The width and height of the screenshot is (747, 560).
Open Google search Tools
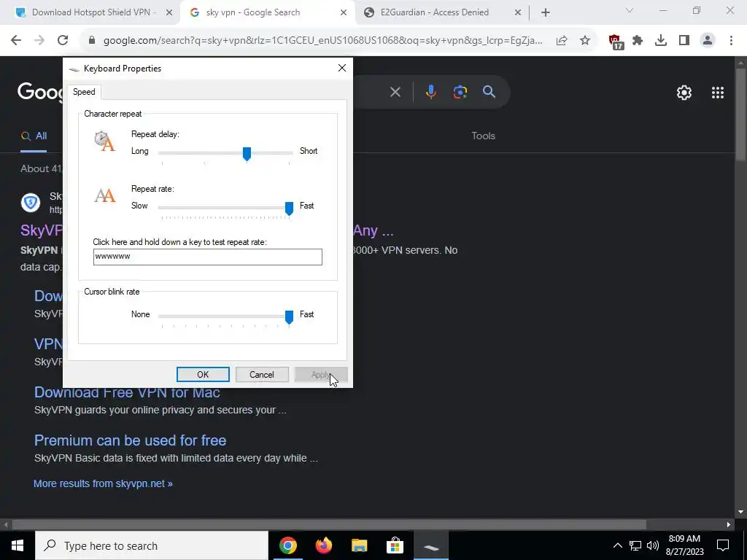tap(483, 136)
